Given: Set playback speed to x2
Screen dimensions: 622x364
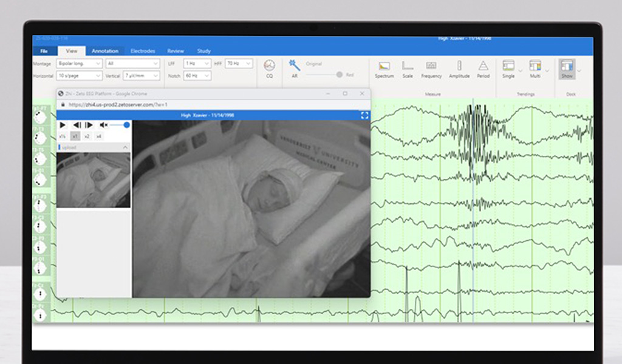Looking at the screenshot, I should coord(87,136).
